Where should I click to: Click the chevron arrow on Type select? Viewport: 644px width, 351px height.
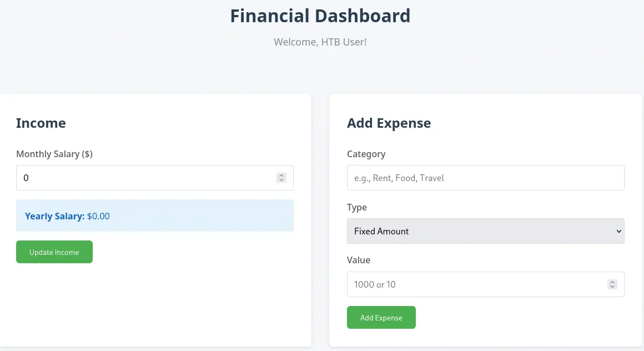(x=618, y=231)
